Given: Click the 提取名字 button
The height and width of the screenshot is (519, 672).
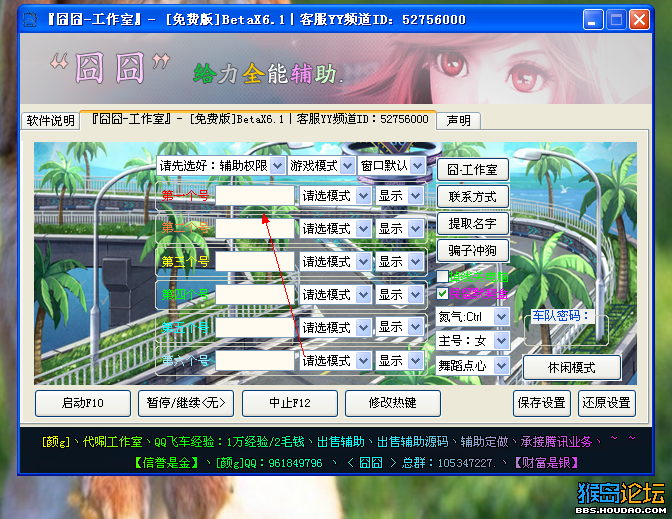Looking at the screenshot, I should [473, 224].
